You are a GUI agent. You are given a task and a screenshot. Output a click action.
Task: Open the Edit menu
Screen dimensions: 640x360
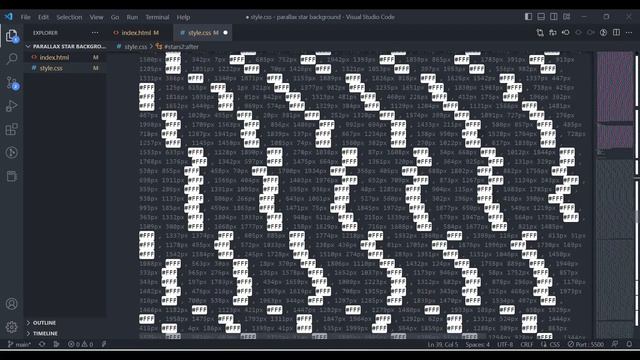point(43,17)
